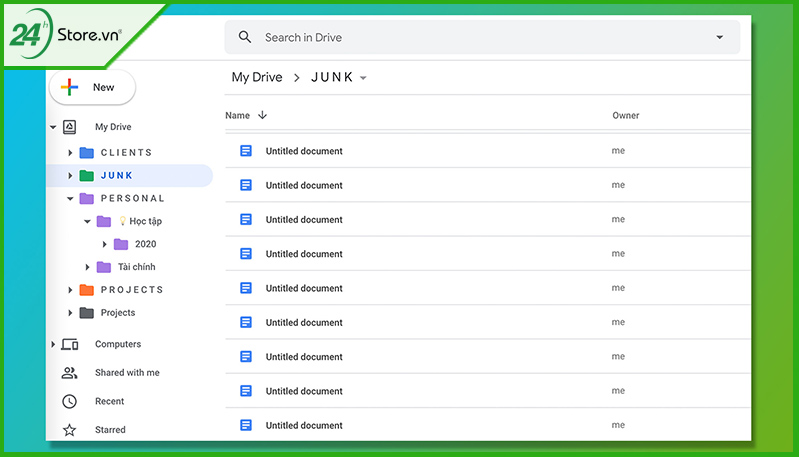
Task: Open the uppercase PROJECTS folder
Action: point(132,290)
